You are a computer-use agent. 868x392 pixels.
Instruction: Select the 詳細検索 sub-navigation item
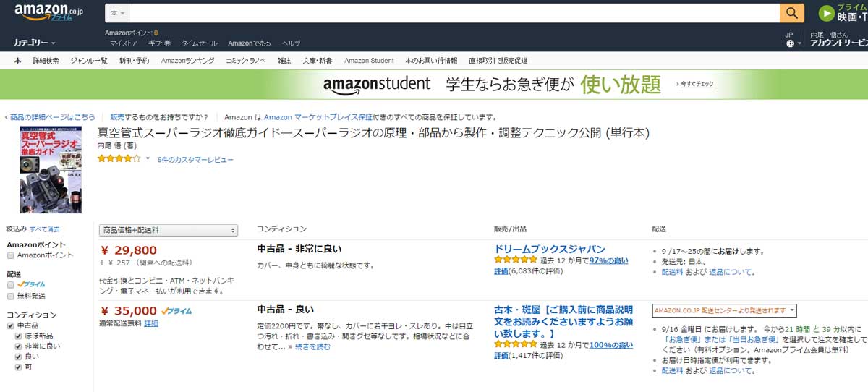46,61
